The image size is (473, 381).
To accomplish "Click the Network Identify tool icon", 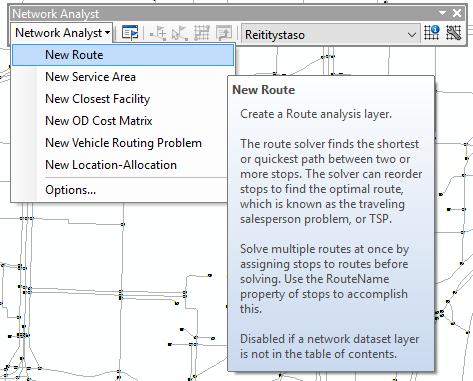I will 432,33.
